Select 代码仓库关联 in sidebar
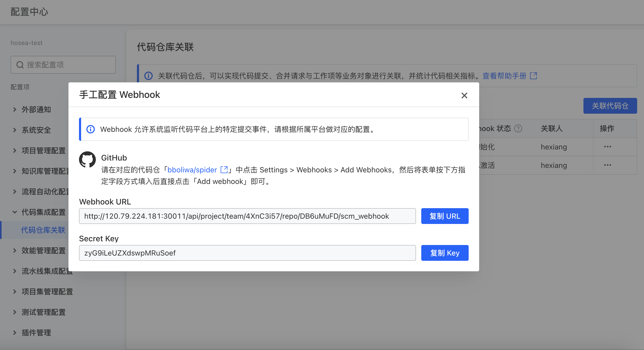644x350 pixels. point(43,230)
